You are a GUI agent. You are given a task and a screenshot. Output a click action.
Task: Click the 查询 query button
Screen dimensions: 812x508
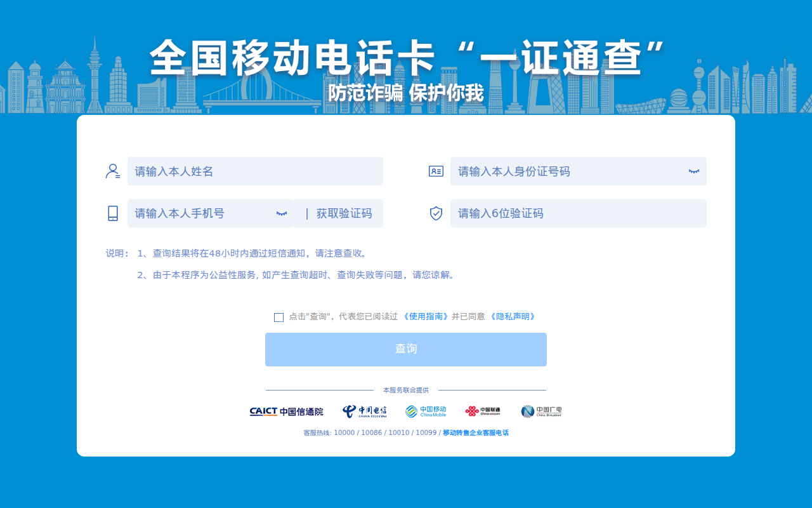pos(405,349)
